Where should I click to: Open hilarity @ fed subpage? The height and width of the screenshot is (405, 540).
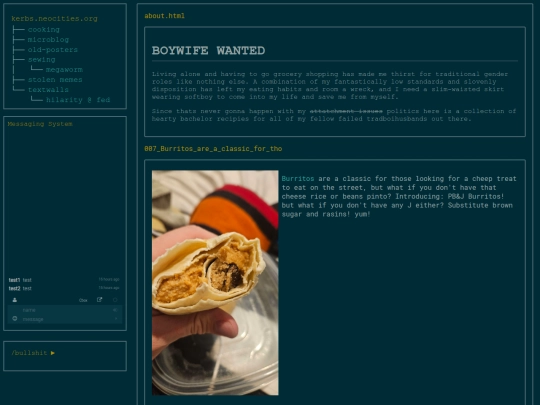pyautogui.click(x=78, y=100)
